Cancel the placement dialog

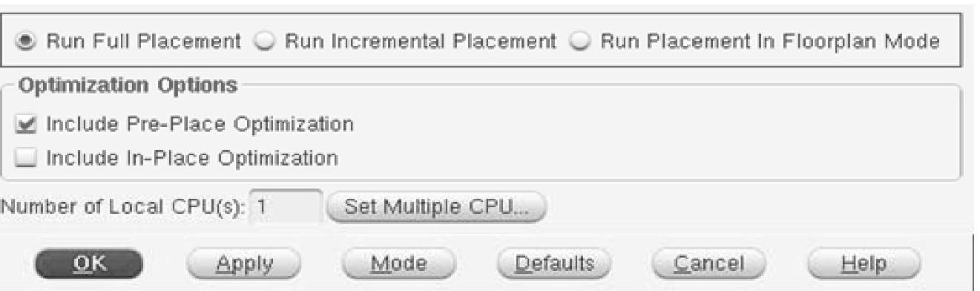click(x=708, y=263)
